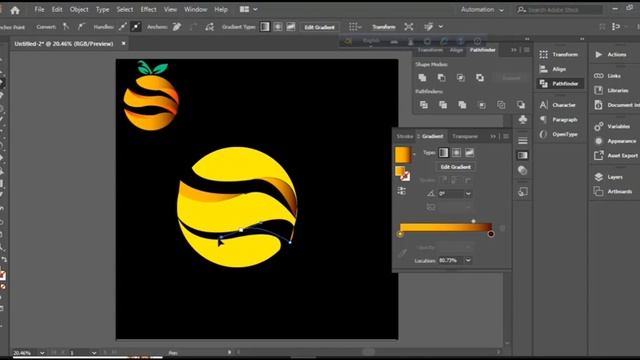The width and height of the screenshot is (640, 360).
Task: Select Radial gradient type in the control bar
Action: [278, 27]
